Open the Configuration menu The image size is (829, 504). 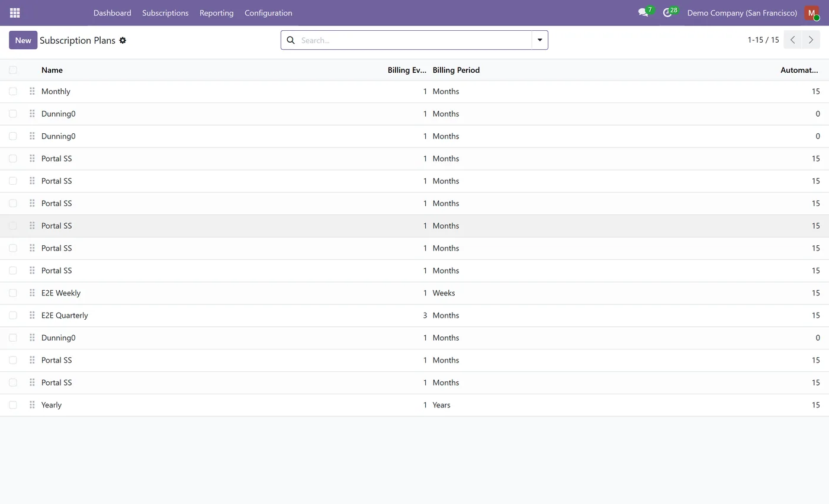tap(268, 12)
